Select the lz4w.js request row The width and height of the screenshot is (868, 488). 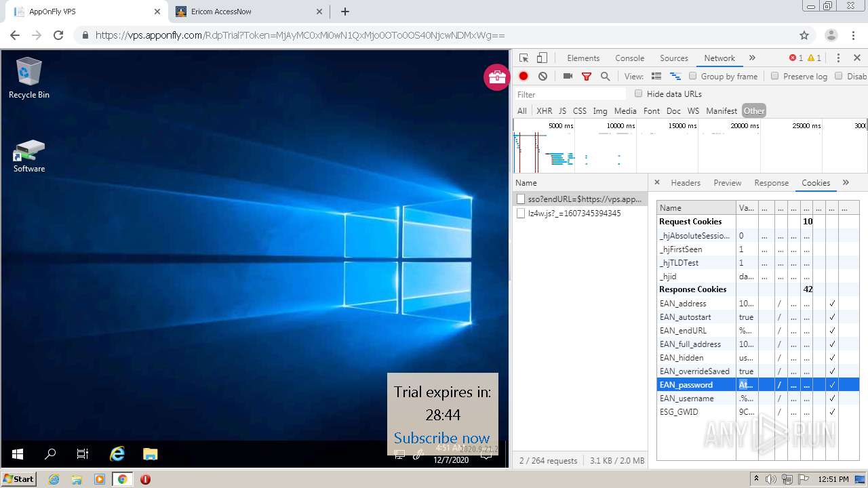point(580,213)
